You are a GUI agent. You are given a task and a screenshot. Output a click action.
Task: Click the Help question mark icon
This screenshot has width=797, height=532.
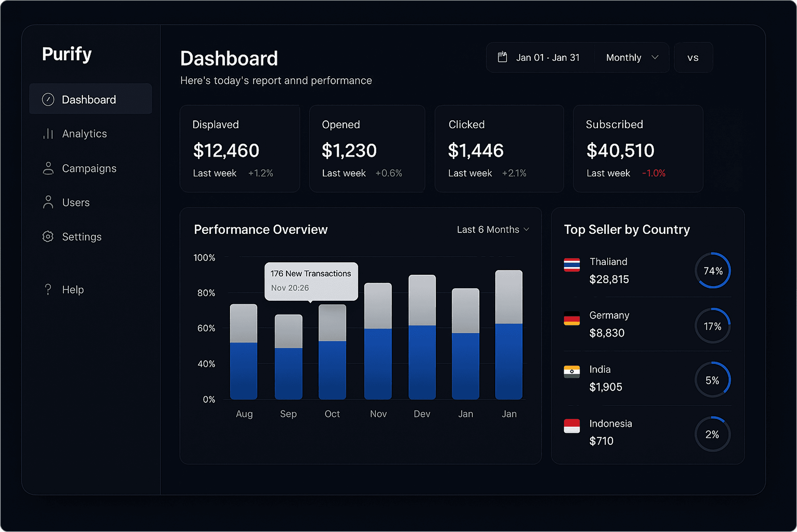tap(48, 289)
